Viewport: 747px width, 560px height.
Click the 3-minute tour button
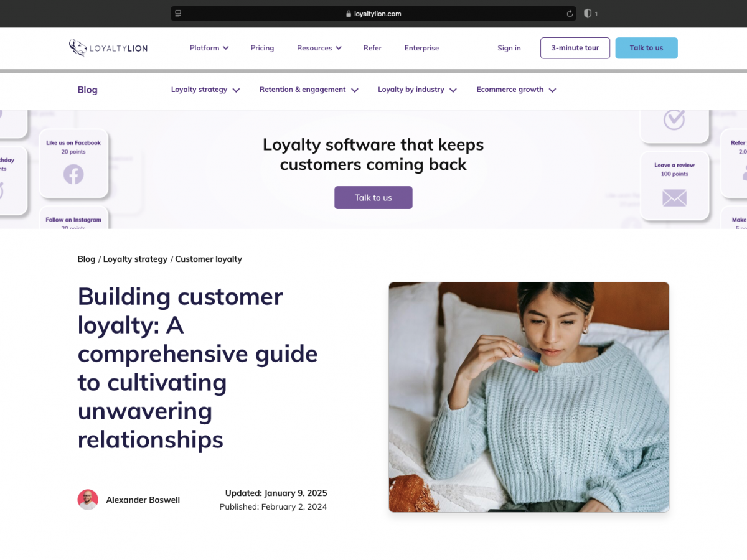(x=575, y=48)
